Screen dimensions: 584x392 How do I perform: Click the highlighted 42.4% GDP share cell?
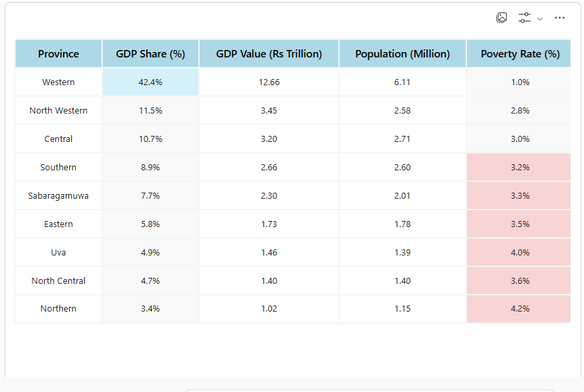pyautogui.click(x=150, y=82)
